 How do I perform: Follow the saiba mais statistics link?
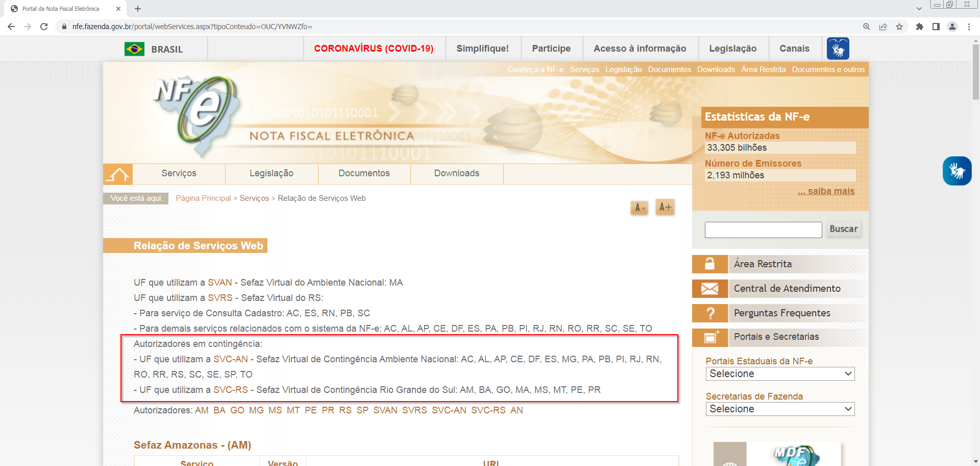pyautogui.click(x=826, y=191)
